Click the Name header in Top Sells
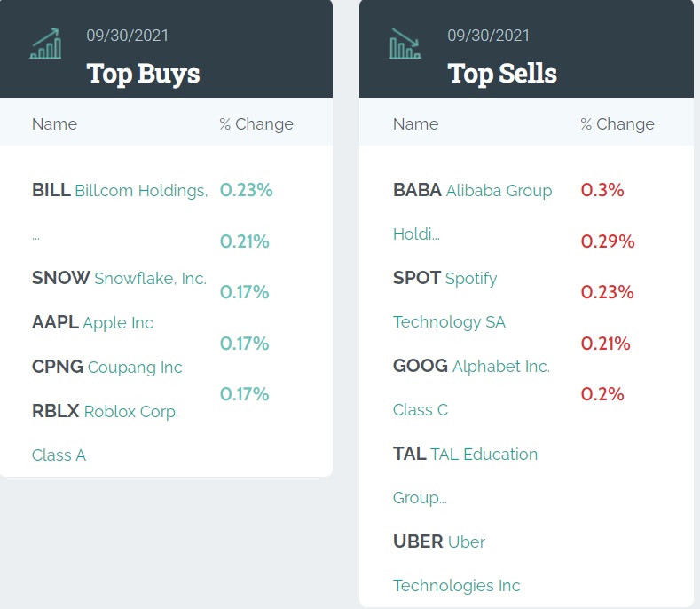 pyautogui.click(x=415, y=124)
